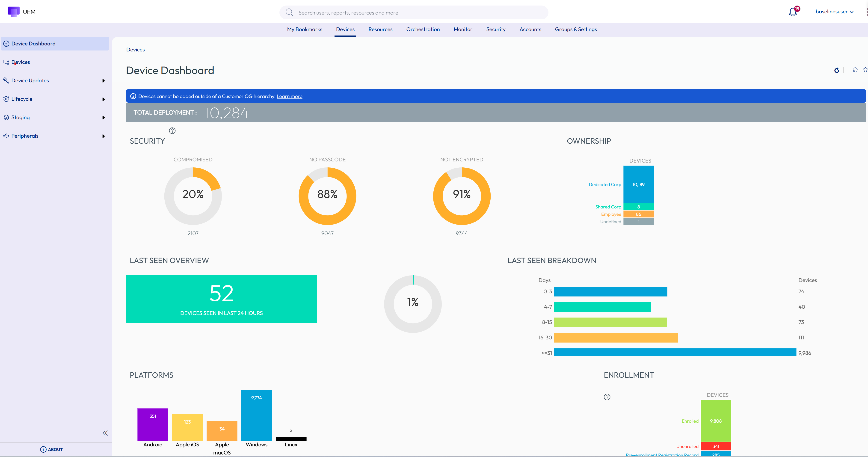Click the Not Encrypted 91% donut chart

coord(462,196)
